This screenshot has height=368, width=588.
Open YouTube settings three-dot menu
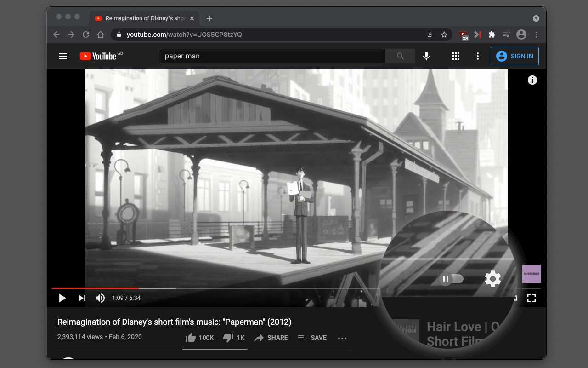click(478, 56)
